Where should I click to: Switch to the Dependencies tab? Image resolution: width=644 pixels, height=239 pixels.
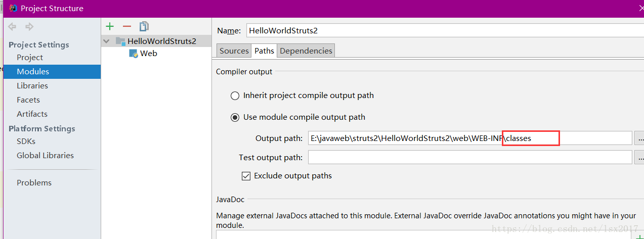click(306, 51)
